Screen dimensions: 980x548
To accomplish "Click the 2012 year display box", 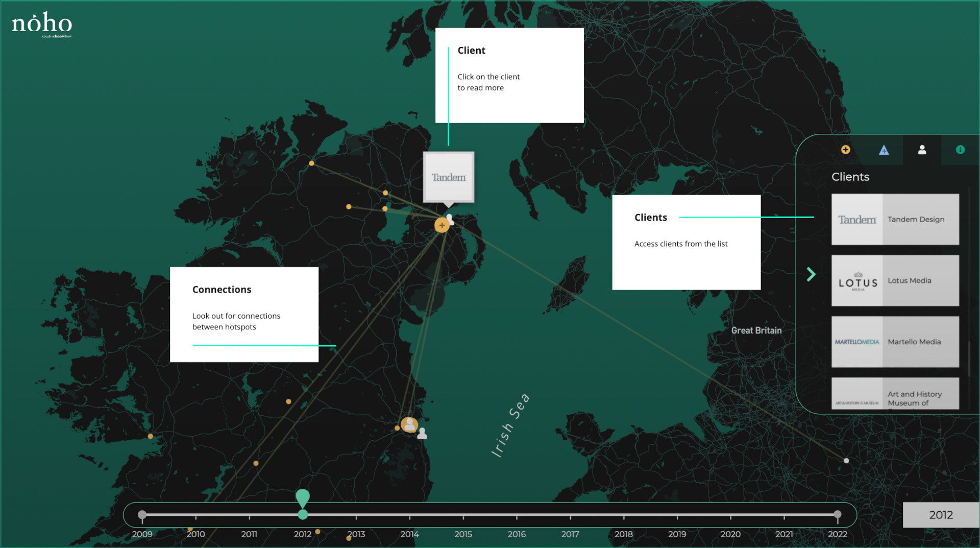I will (941, 515).
